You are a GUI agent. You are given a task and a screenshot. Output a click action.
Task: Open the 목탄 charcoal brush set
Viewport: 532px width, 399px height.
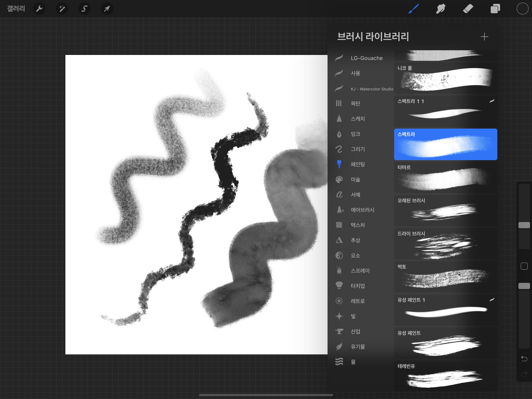361,103
